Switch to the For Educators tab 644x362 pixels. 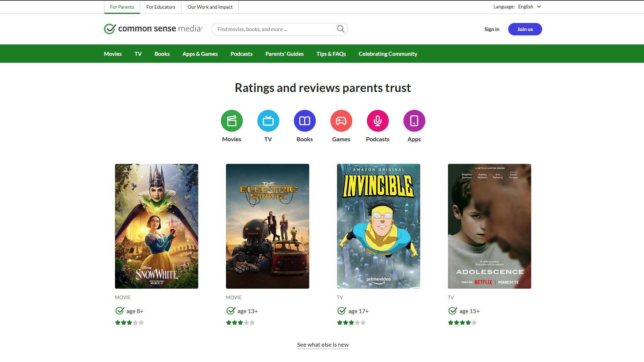click(161, 7)
